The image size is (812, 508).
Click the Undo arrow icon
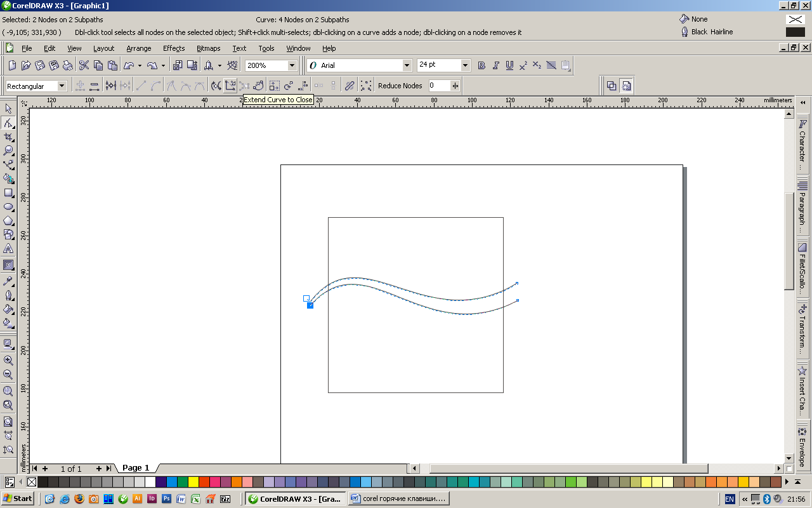tap(129, 65)
